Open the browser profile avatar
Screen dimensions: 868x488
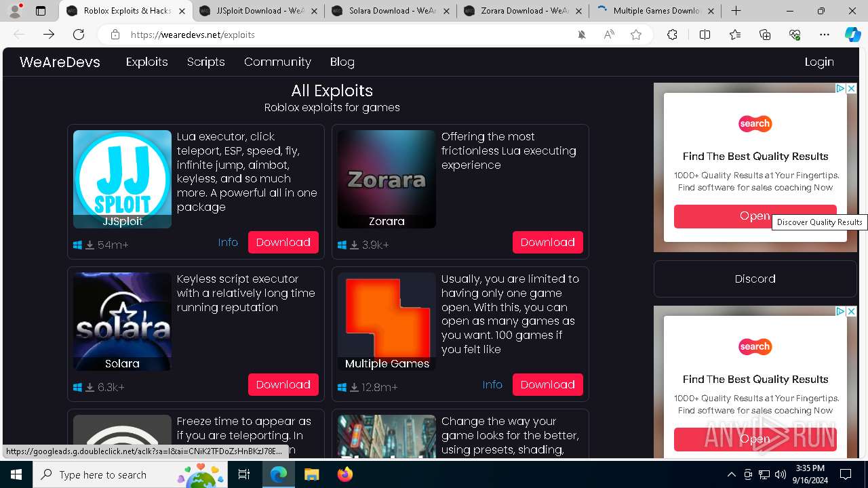(x=15, y=10)
